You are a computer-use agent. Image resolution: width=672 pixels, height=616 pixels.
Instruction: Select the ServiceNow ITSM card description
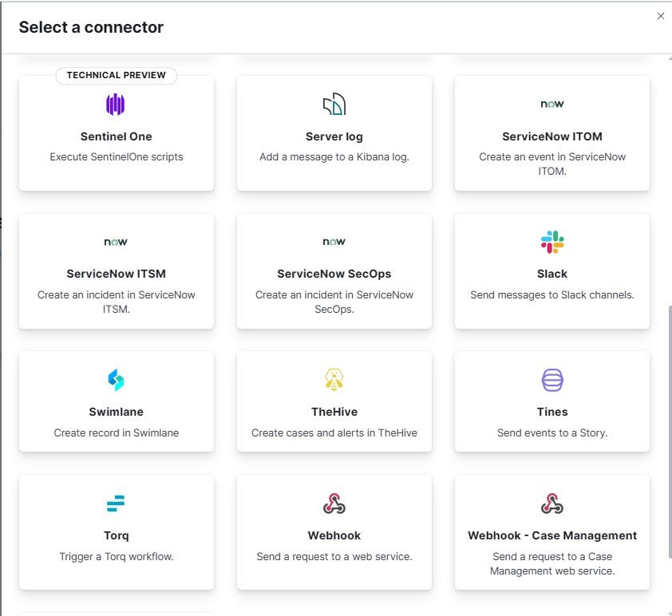(117, 302)
